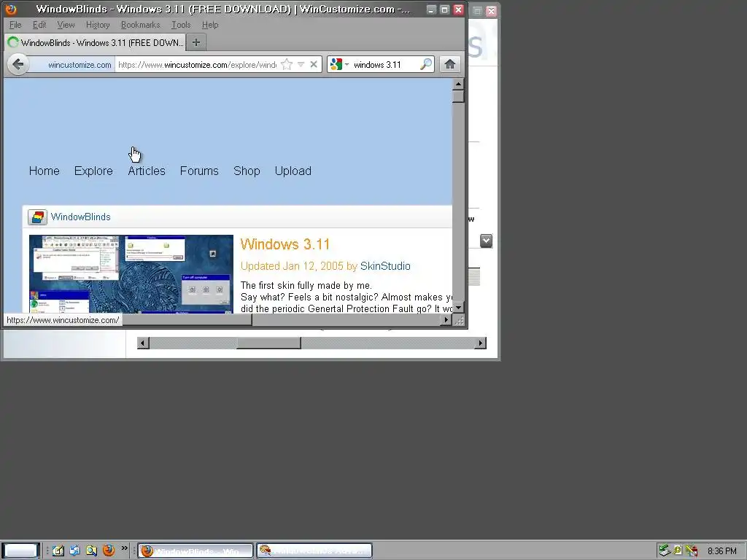Click the WindowBlinds tray icon
Screen dimensions: 747x560
(x=692, y=551)
